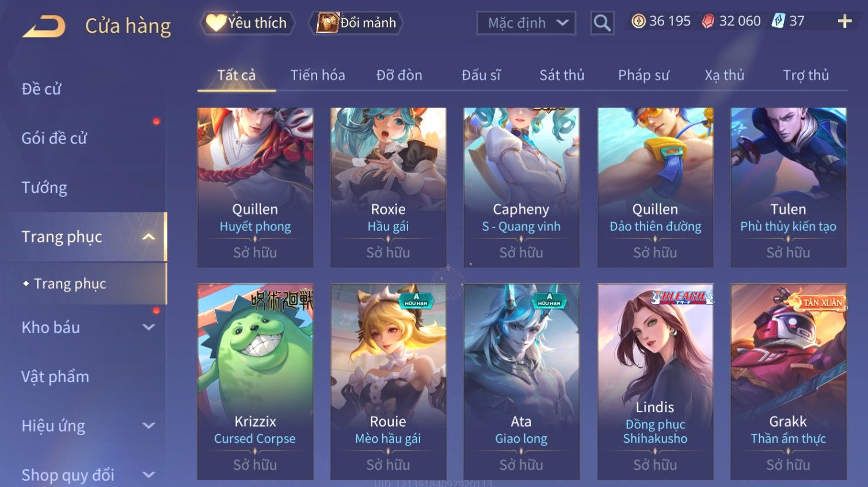Switch to the Tiến hóa tab
The height and width of the screenshot is (487, 868).
point(318,75)
